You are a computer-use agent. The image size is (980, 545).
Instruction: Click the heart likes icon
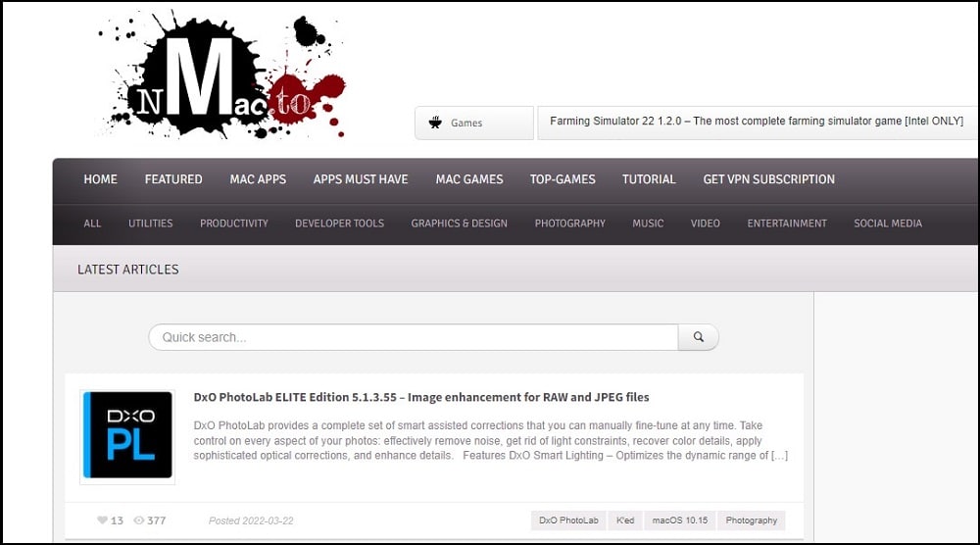[x=103, y=520]
